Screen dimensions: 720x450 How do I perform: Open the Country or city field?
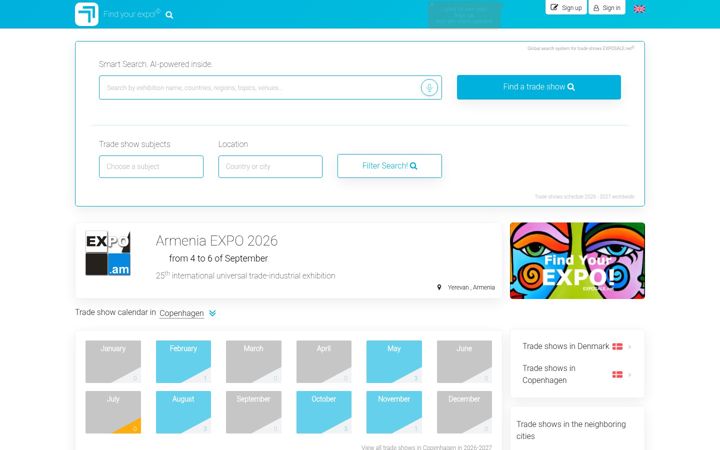270,166
